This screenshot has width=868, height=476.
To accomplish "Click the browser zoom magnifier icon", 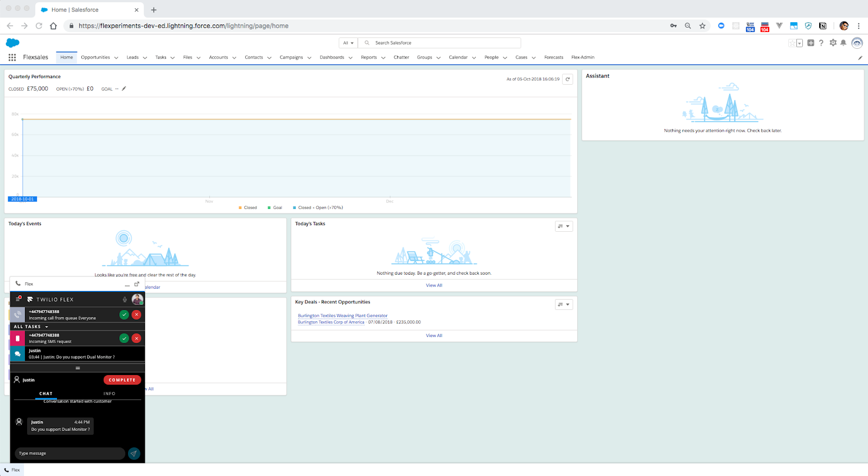I will [x=688, y=26].
